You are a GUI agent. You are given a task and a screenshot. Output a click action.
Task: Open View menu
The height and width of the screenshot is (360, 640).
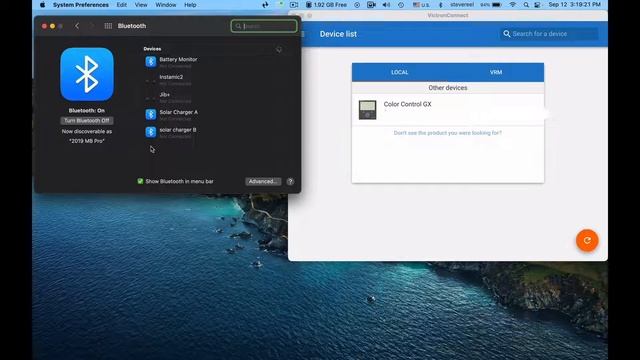(x=141, y=5)
